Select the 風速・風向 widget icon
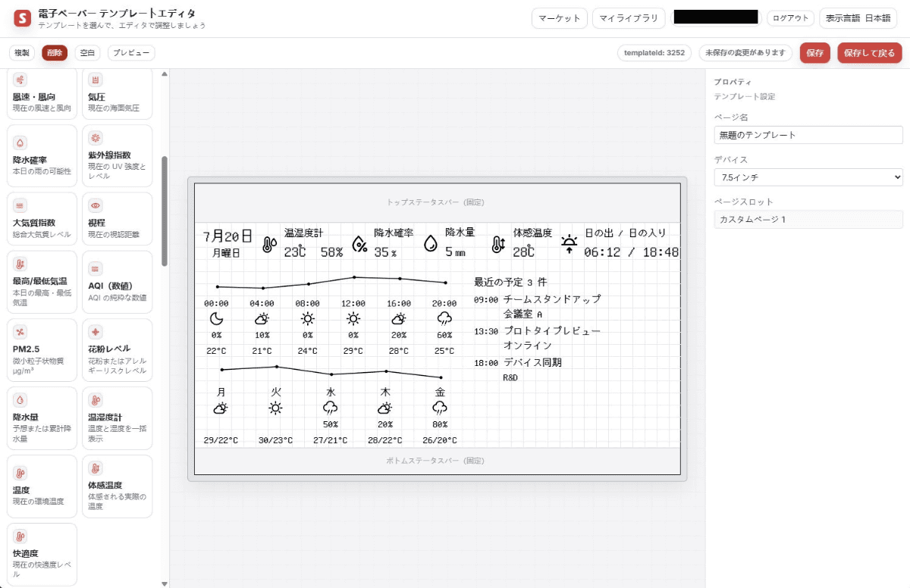 tap(20, 80)
